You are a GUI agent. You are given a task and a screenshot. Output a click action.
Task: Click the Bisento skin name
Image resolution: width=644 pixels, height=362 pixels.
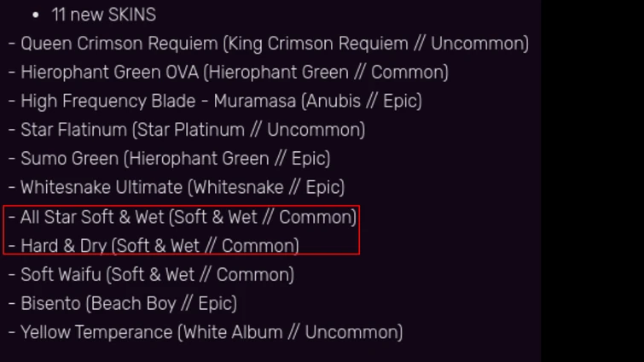[x=49, y=304]
